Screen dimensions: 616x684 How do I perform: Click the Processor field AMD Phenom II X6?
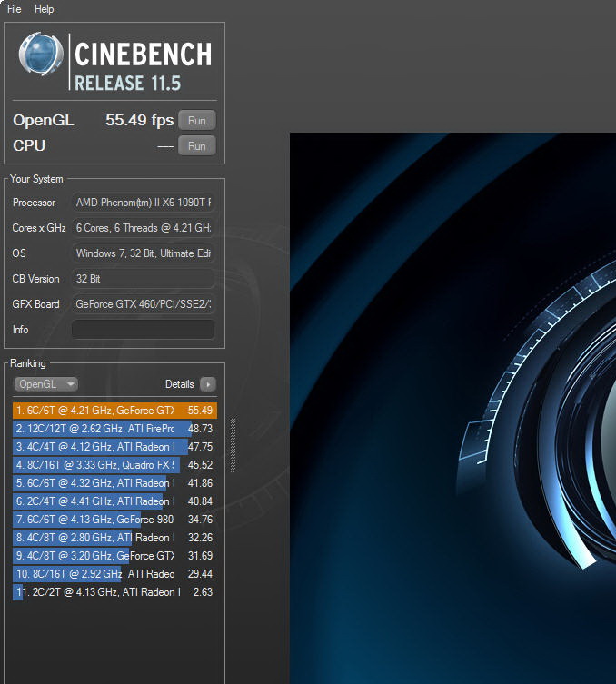(x=143, y=203)
